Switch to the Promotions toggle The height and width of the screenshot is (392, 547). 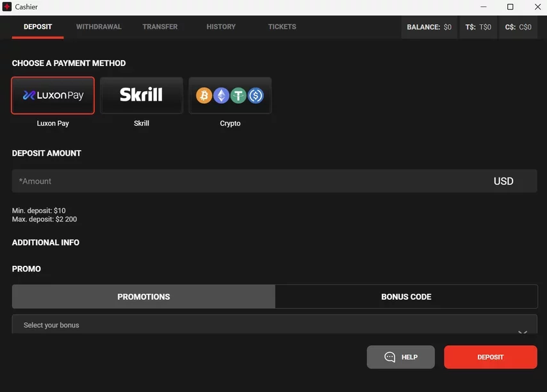(x=143, y=297)
